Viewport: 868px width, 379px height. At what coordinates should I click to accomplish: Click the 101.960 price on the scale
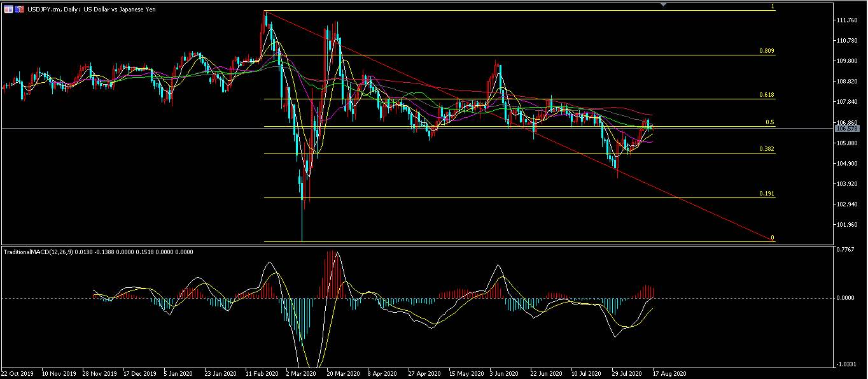[848, 225]
